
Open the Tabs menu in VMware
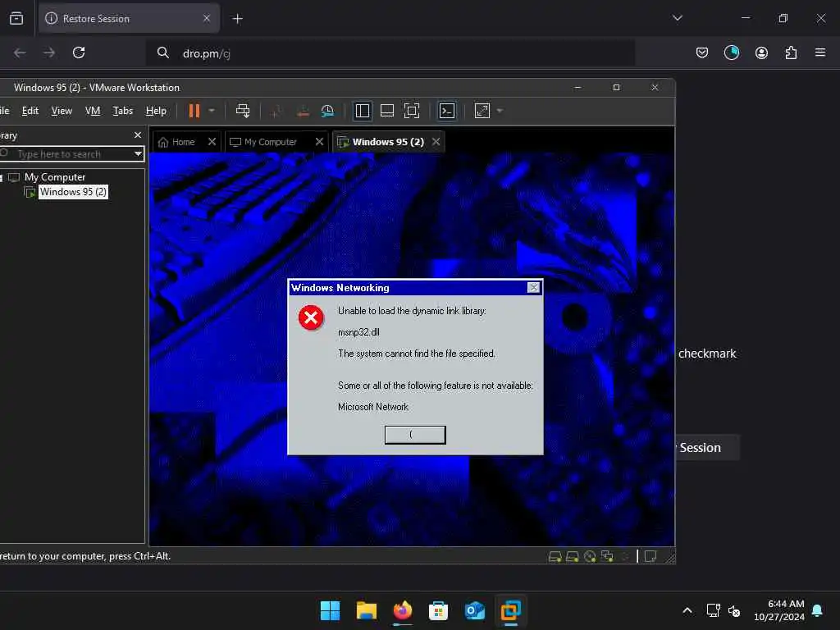123,111
